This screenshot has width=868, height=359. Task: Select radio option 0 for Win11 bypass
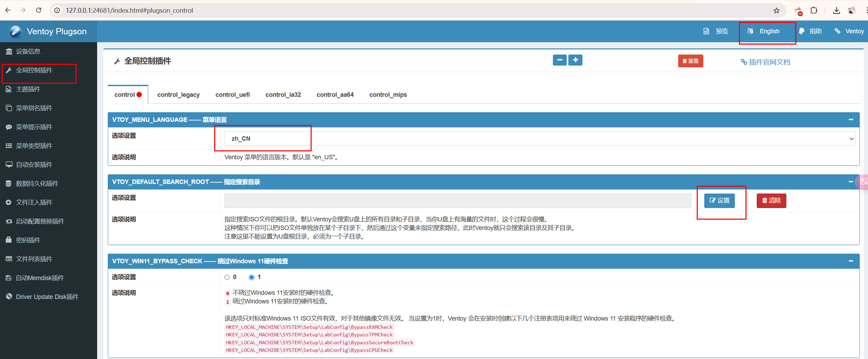click(x=227, y=277)
